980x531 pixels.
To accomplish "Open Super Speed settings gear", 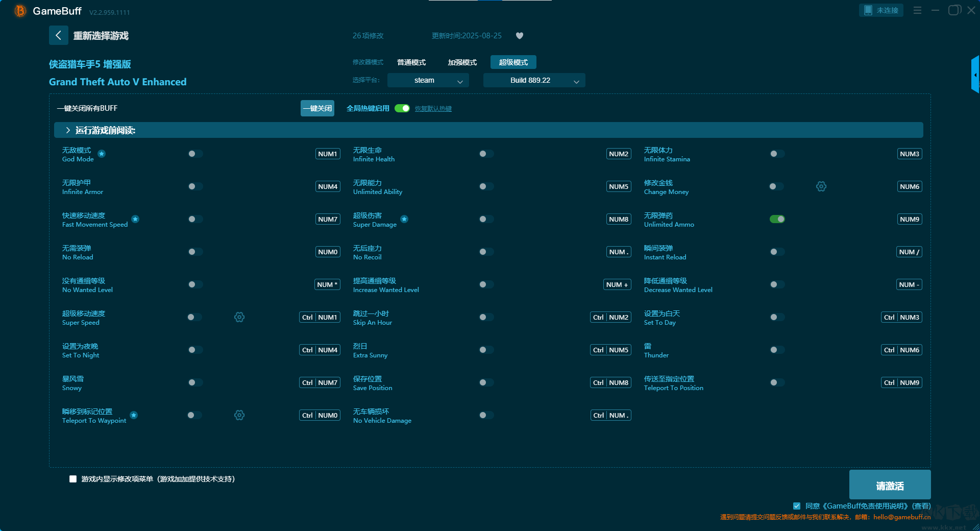I will click(x=239, y=317).
